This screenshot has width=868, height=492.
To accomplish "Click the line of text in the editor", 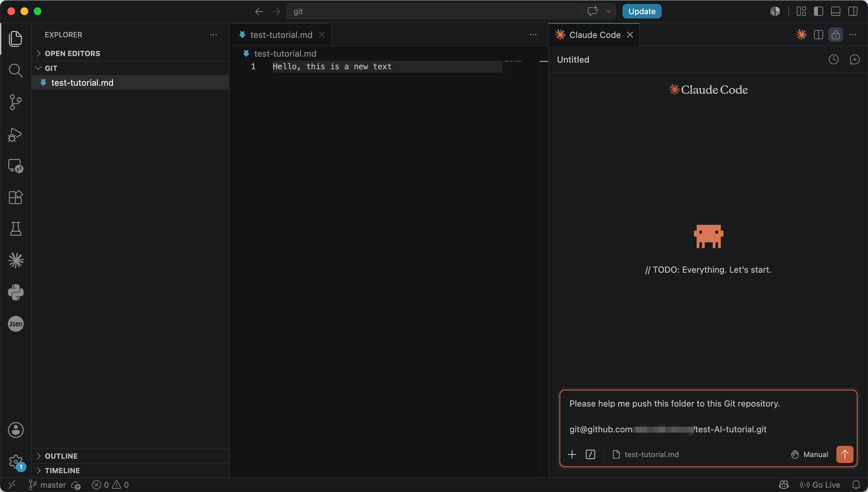I will click(x=332, y=67).
